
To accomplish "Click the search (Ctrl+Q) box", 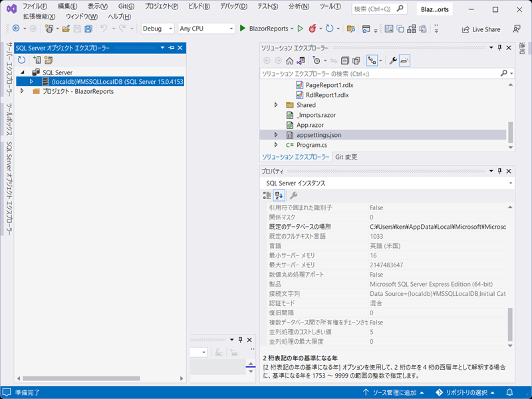I will click(x=378, y=9).
